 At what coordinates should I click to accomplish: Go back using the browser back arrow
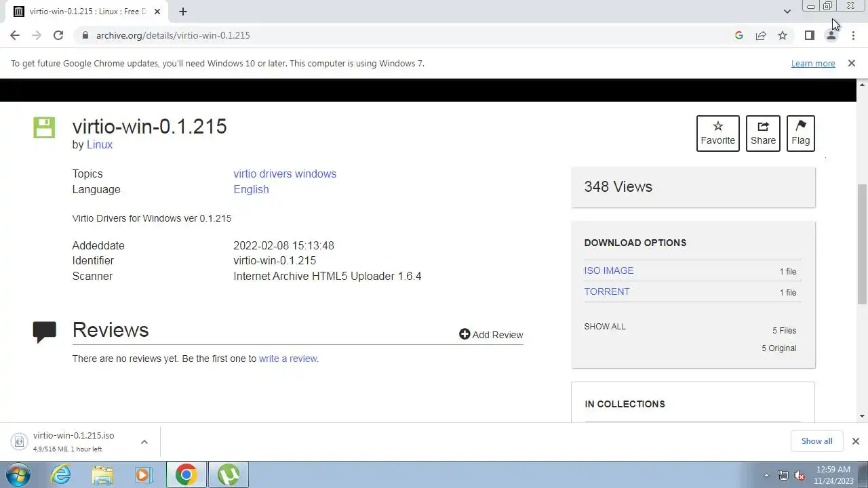15,35
